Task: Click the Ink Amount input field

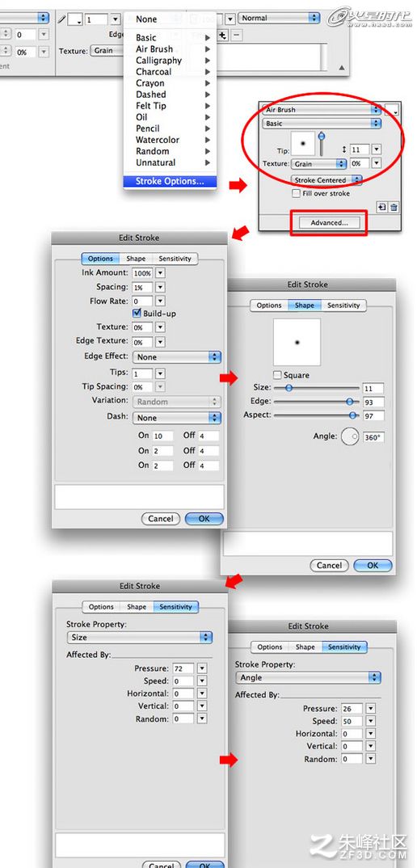Action: (x=141, y=273)
